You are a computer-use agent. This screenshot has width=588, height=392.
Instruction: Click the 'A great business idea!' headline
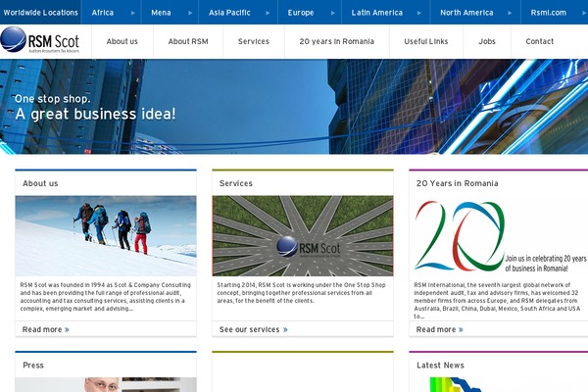(x=95, y=114)
